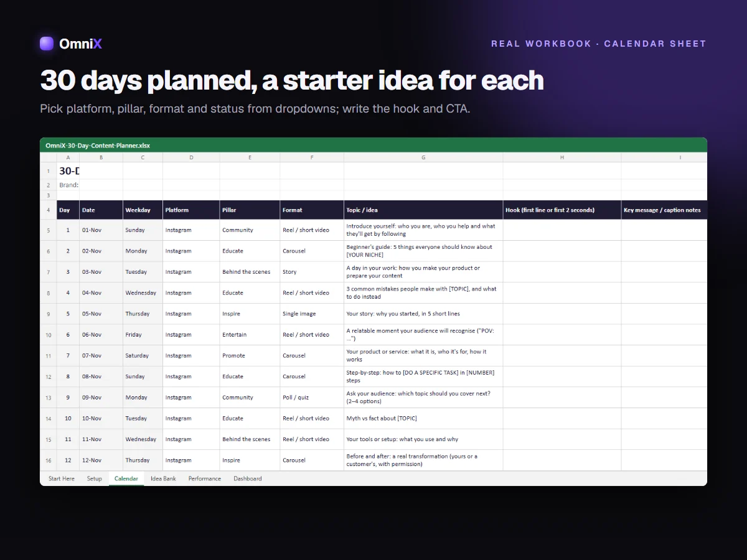The image size is (747, 560).
Task: Click 'Hook (first line or first 2 seconds)' header
Action: point(562,210)
